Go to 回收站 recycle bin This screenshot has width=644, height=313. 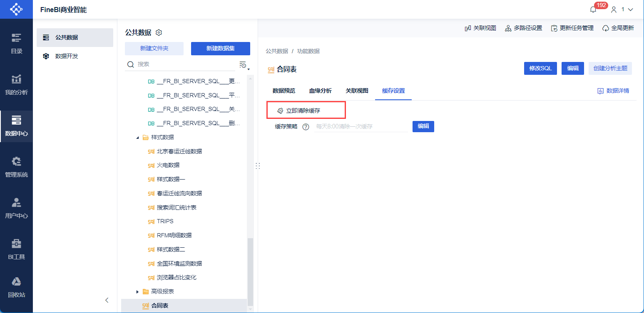16,287
